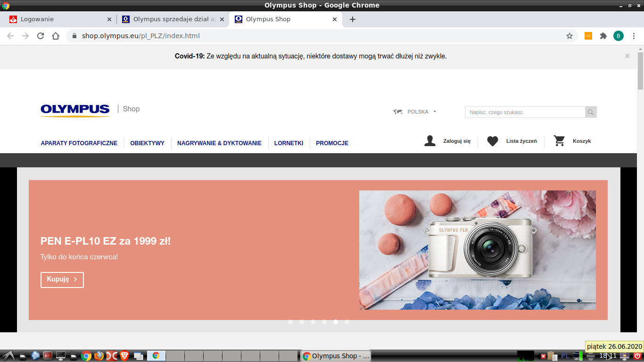Image resolution: width=644 pixels, height=362 pixels.
Task: Click the red power icon in system tray
Action: pyautogui.click(x=637, y=356)
